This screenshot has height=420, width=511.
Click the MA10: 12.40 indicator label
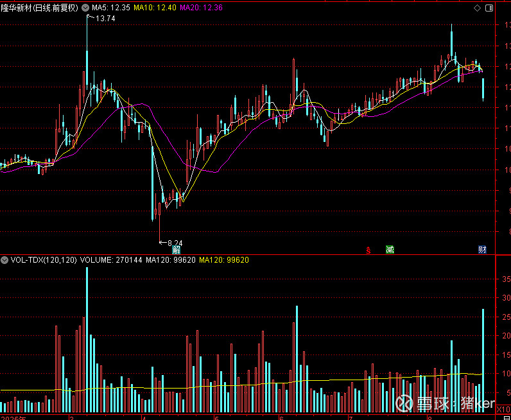155,8
